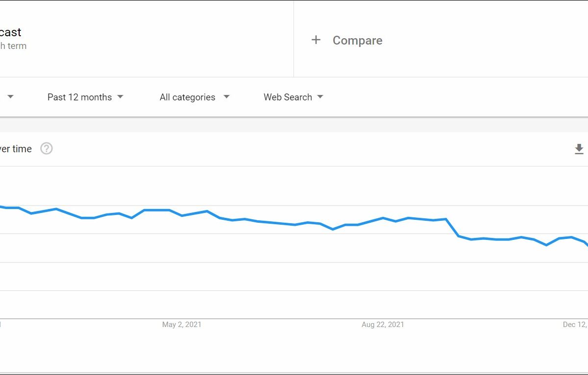The height and width of the screenshot is (375, 588).
Task: Click the trend line's lowest dip before Dec 12
Action: (546, 245)
